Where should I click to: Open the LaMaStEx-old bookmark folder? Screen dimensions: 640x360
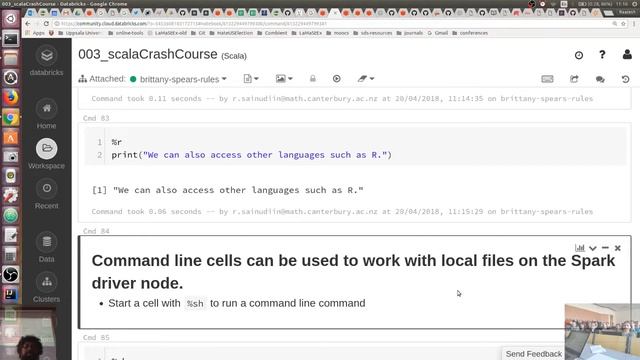click(167, 33)
